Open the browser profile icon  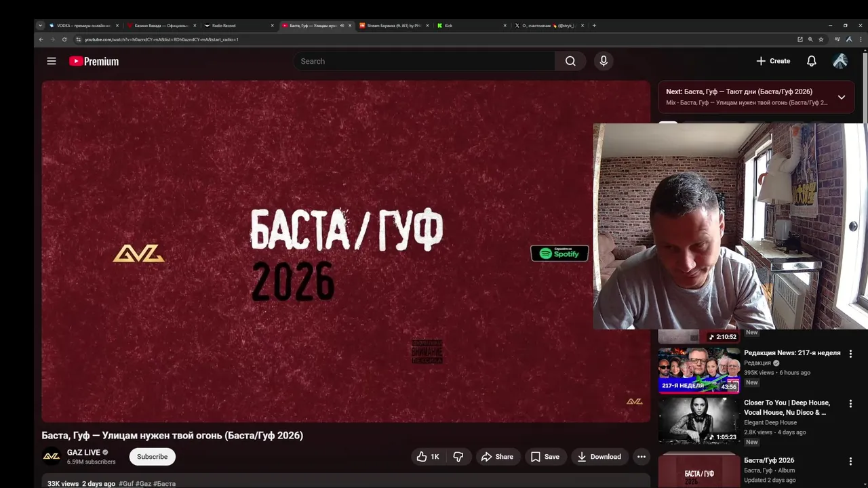pos(849,39)
